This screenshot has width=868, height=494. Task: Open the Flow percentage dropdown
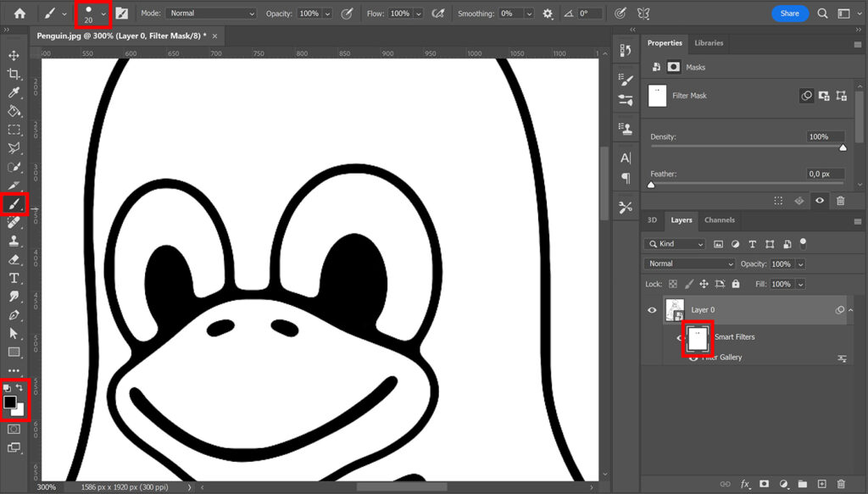coord(419,14)
